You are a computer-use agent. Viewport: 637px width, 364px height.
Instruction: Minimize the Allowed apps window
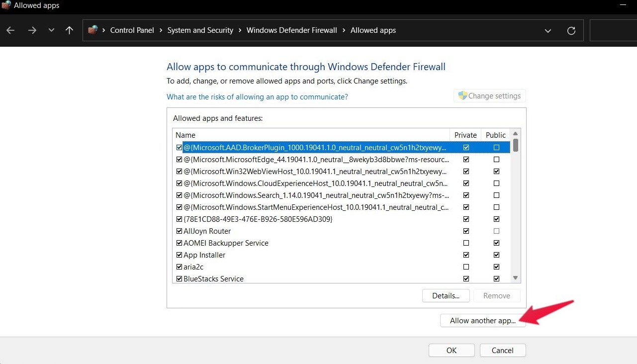(623, 5)
